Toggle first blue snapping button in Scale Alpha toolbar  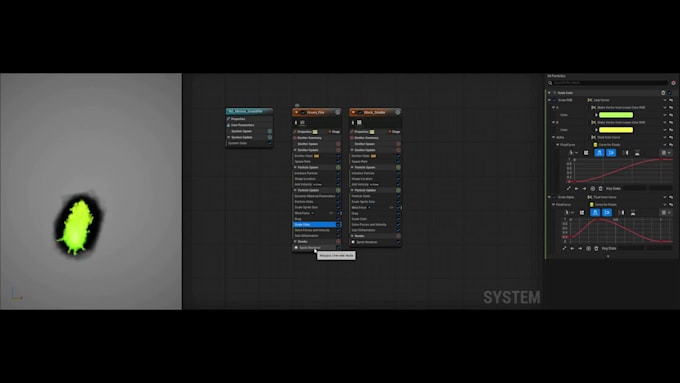click(x=595, y=213)
